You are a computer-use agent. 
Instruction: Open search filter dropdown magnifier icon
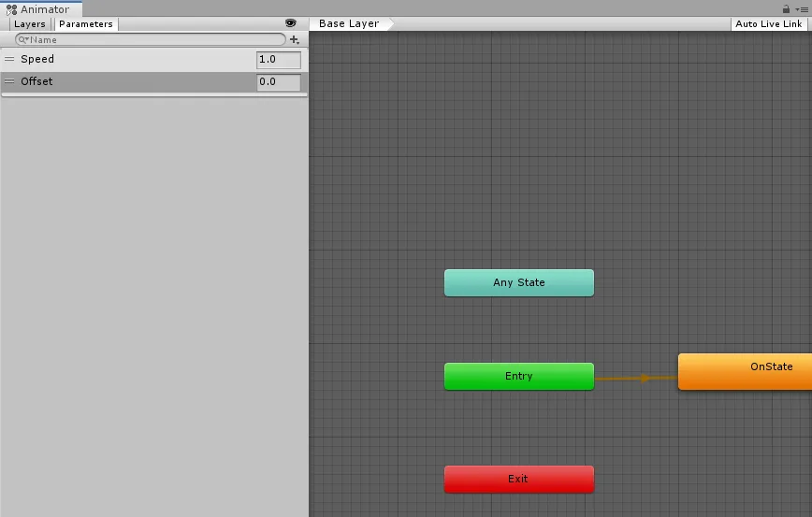(23, 40)
